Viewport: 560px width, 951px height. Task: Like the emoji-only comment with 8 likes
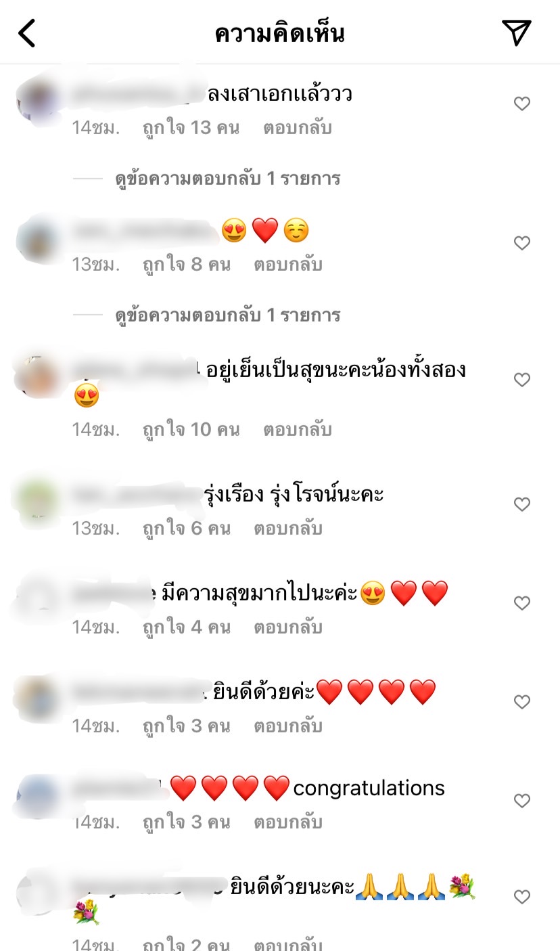(x=521, y=243)
